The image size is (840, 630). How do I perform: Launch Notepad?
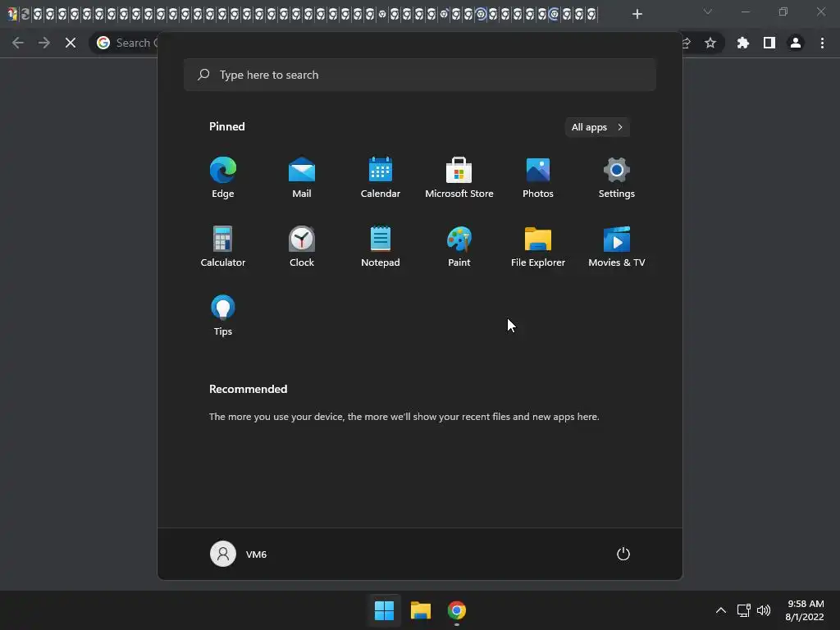(381, 246)
